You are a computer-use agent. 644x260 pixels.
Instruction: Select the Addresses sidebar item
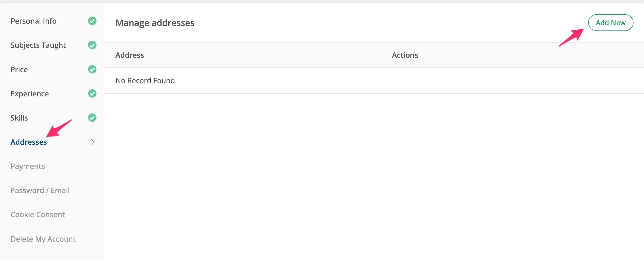coord(29,142)
